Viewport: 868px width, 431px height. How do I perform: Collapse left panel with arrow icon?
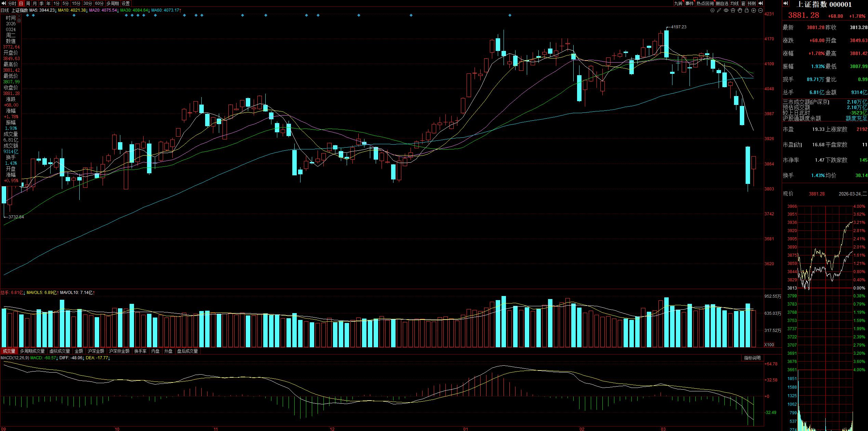pos(4,3)
